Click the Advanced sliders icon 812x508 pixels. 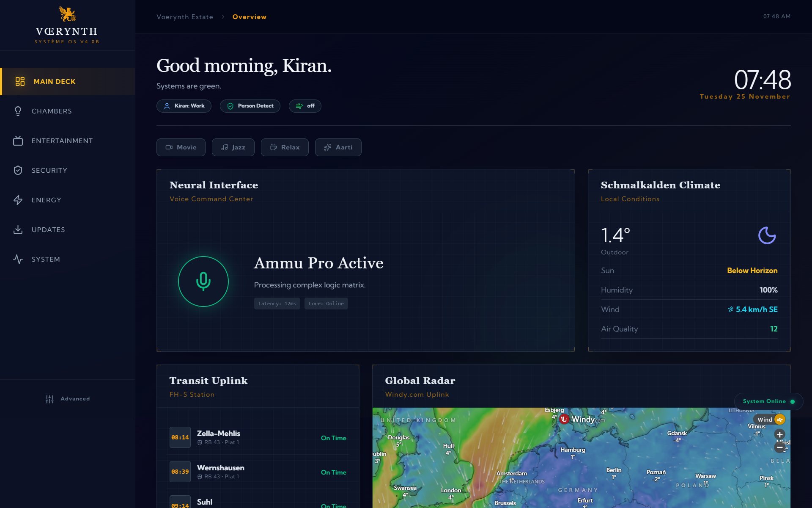tap(49, 399)
